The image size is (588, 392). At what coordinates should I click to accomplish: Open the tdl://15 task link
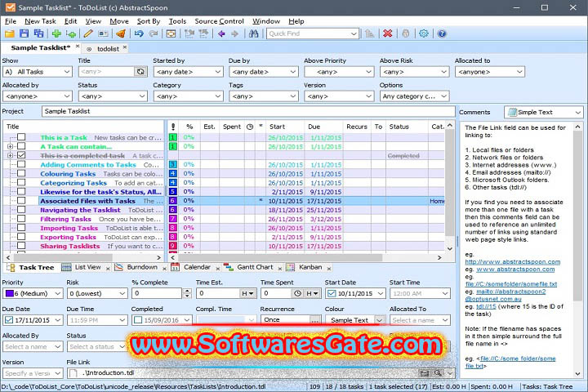(486, 306)
